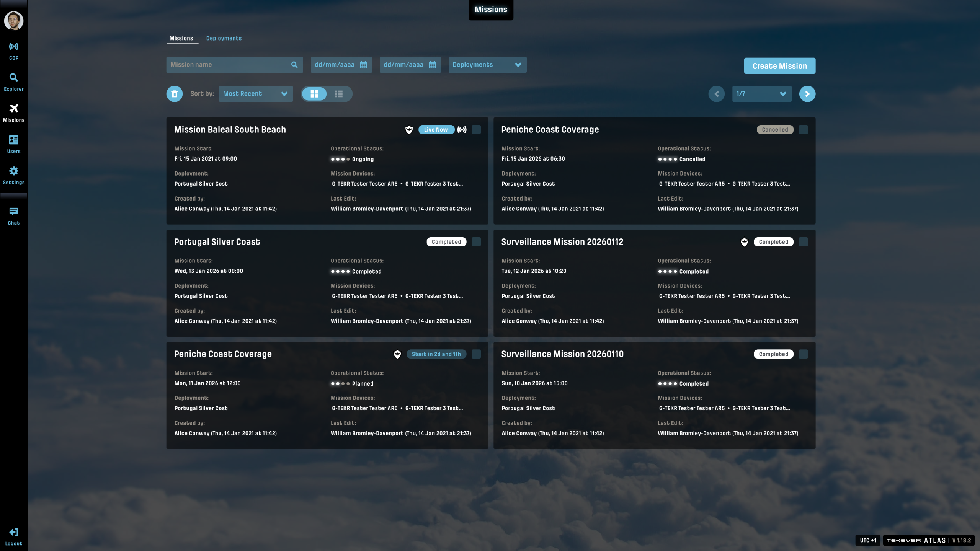
Task: Open the Explorer search icon in sidebar
Action: pos(14,78)
